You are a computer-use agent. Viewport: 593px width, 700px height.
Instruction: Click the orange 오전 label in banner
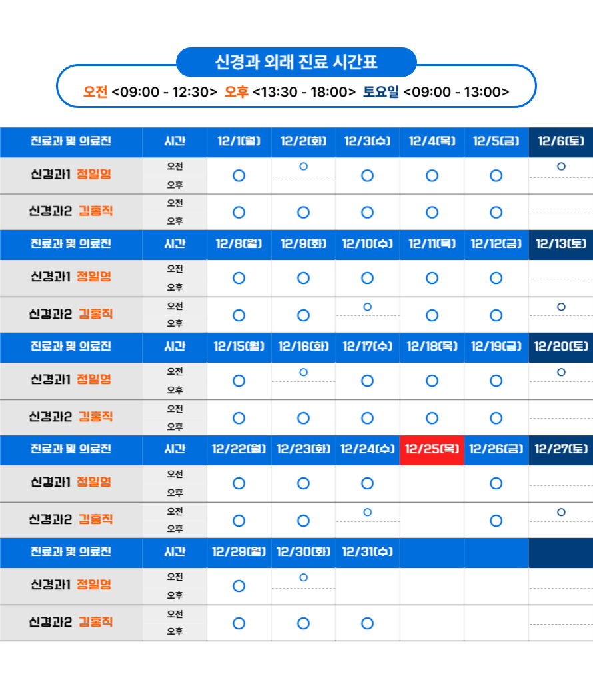tap(95, 92)
